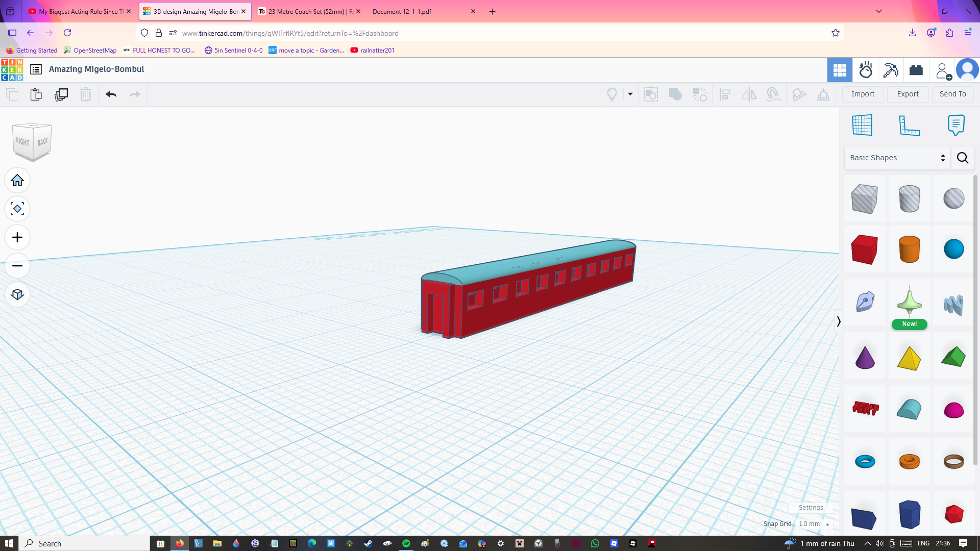Viewport: 980px width, 551px height.
Task: Toggle show all hidden objects lightbulb
Action: coord(611,94)
